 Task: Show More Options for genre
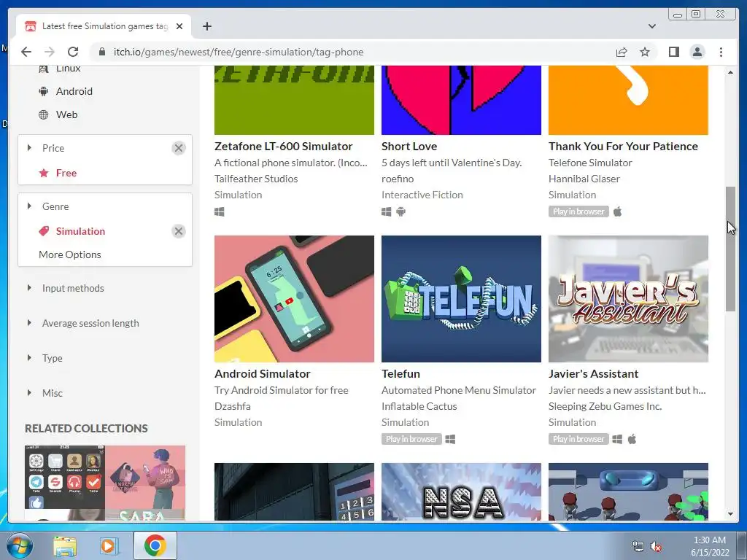(70, 254)
